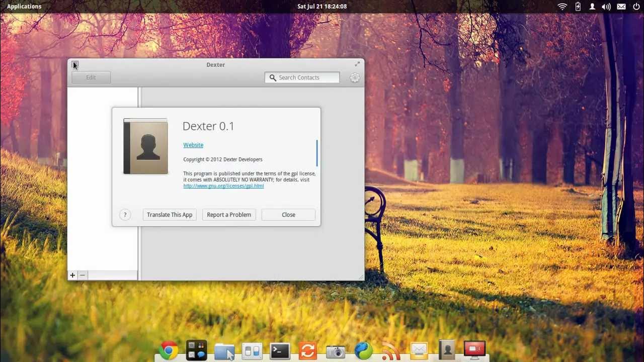Launch Midori globe browser in dock

[x=363, y=350]
